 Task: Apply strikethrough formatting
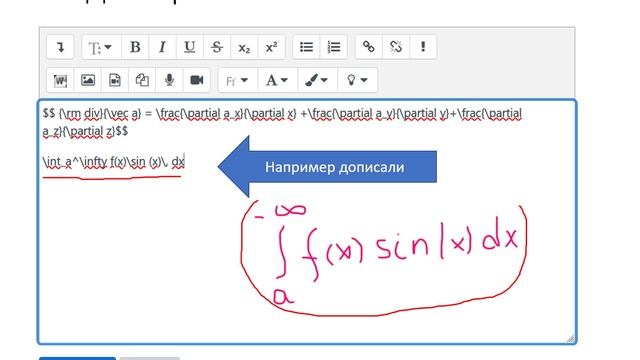[217, 47]
